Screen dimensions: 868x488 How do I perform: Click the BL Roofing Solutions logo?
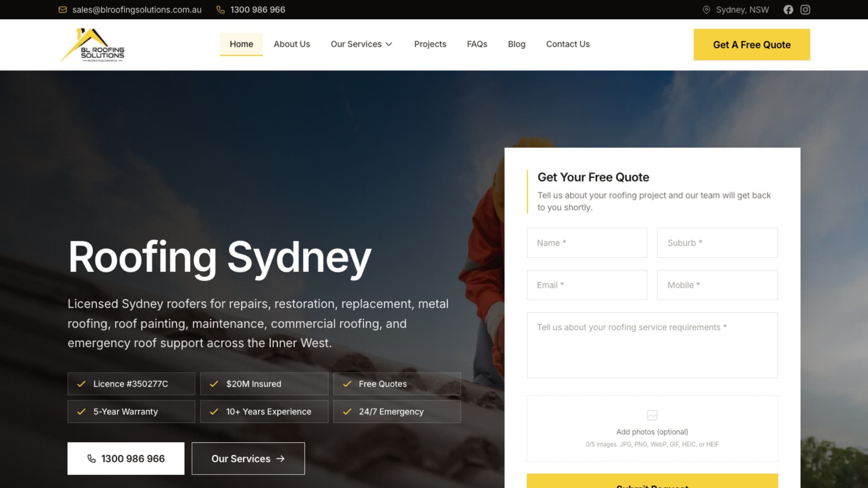coord(93,45)
